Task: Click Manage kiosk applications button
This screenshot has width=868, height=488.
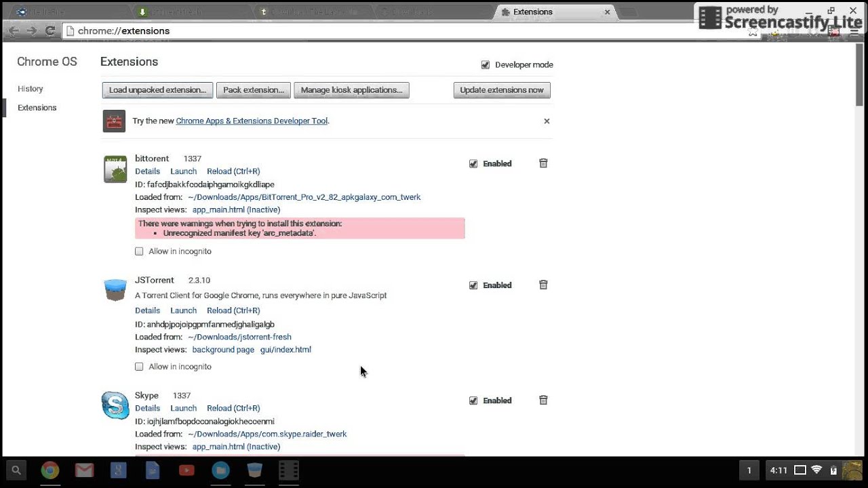Action: pos(351,90)
